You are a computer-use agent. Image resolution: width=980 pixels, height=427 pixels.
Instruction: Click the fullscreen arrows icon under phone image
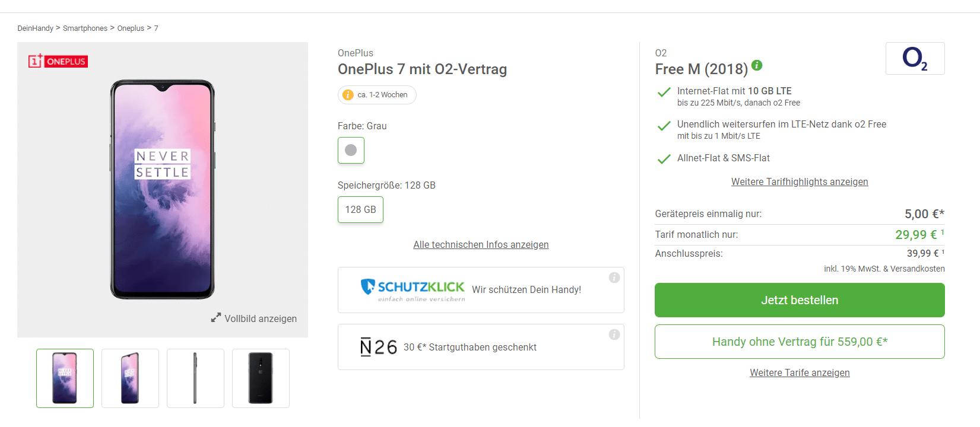(x=216, y=318)
